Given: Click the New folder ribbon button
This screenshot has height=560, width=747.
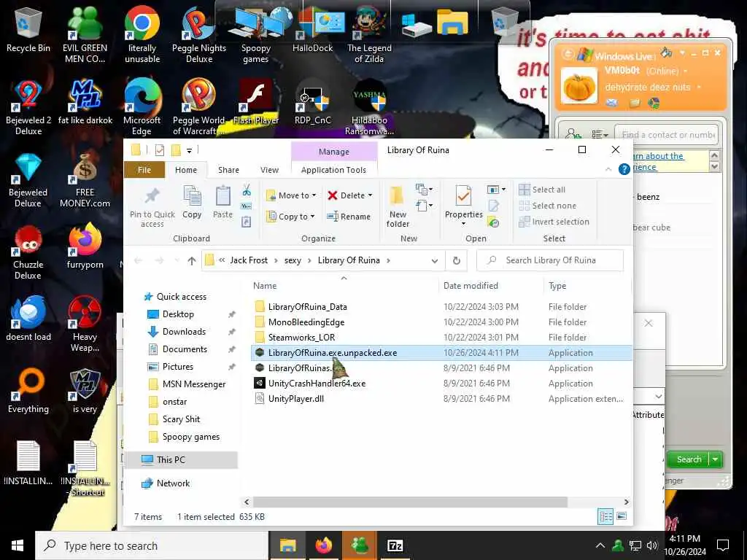Looking at the screenshot, I should click(x=398, y=206).
